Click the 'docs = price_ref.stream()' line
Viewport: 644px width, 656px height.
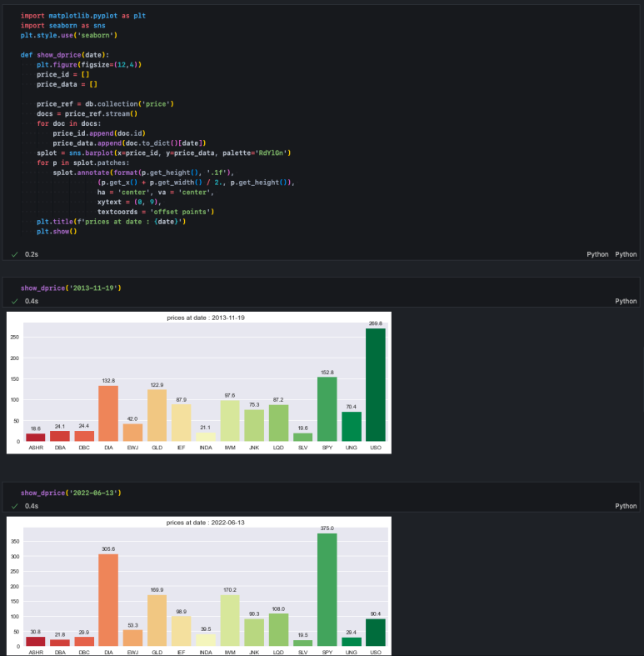tap(87, 114)
